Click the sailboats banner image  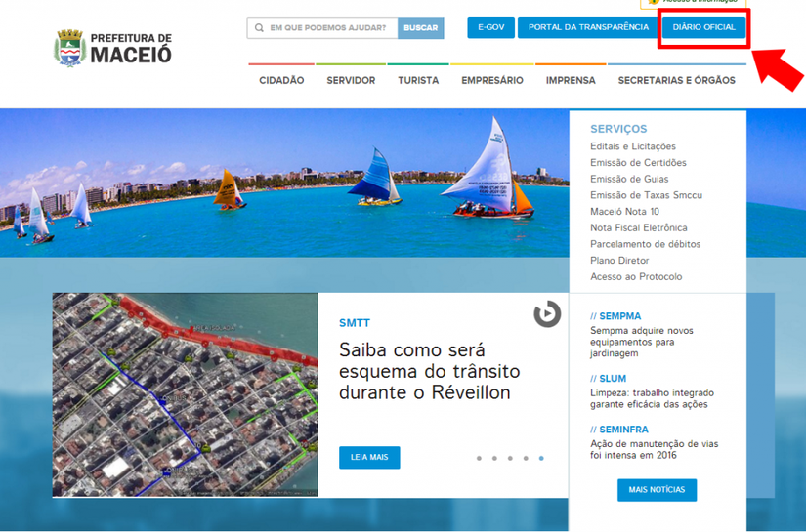(284, 183)
